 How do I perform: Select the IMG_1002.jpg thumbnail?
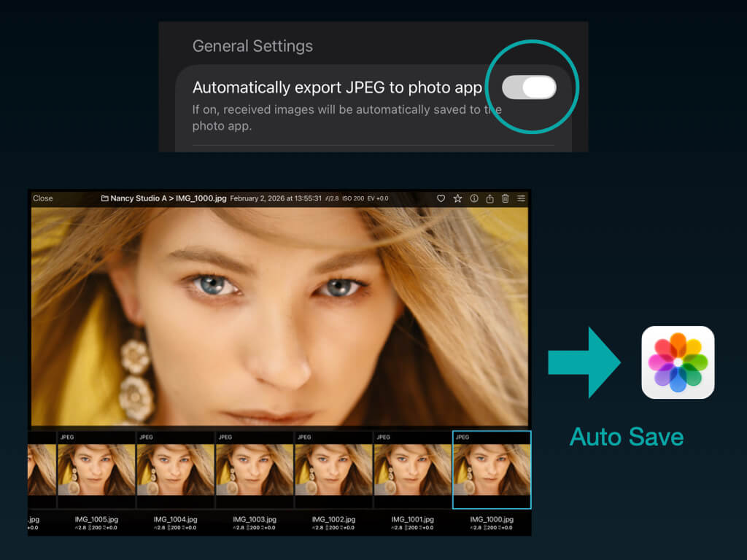coord(333,470)
